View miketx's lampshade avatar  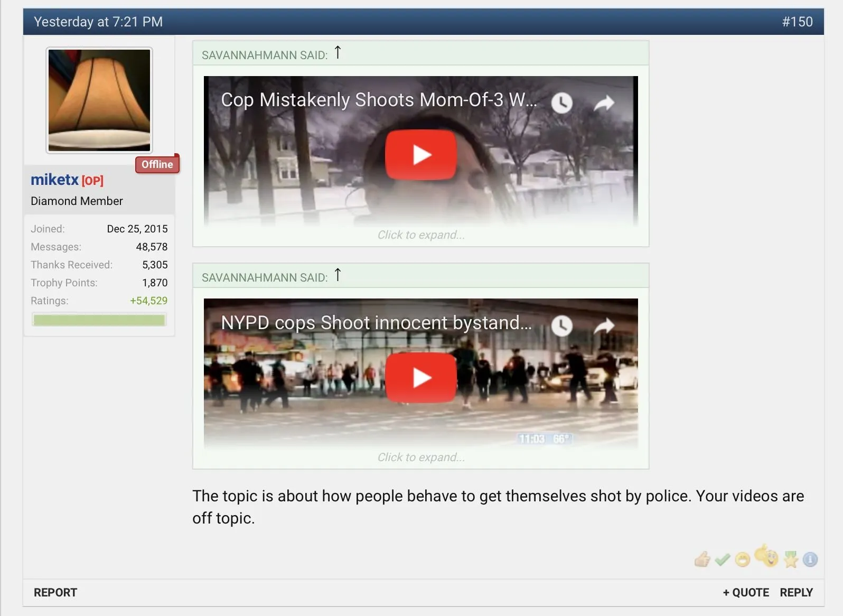[99, 100]
